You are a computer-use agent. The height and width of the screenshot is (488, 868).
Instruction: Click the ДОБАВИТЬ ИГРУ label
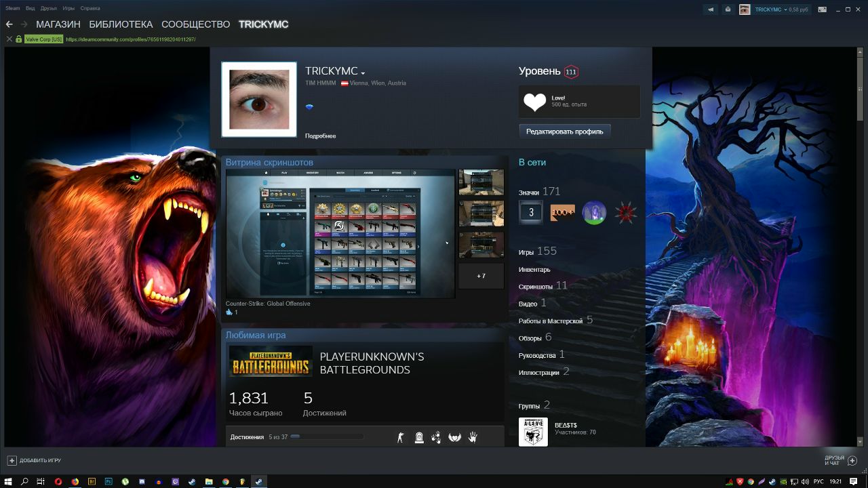tap(40, 461)
